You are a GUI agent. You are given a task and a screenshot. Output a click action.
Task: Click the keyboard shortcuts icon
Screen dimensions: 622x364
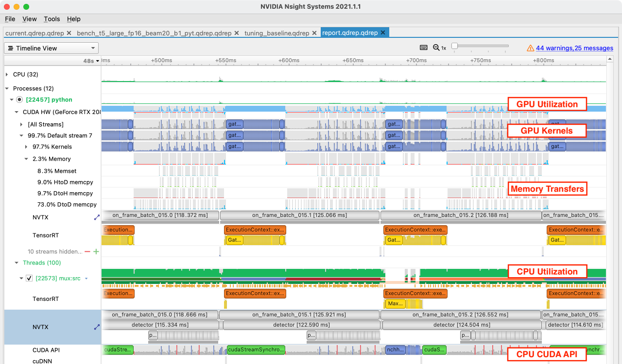424,48
